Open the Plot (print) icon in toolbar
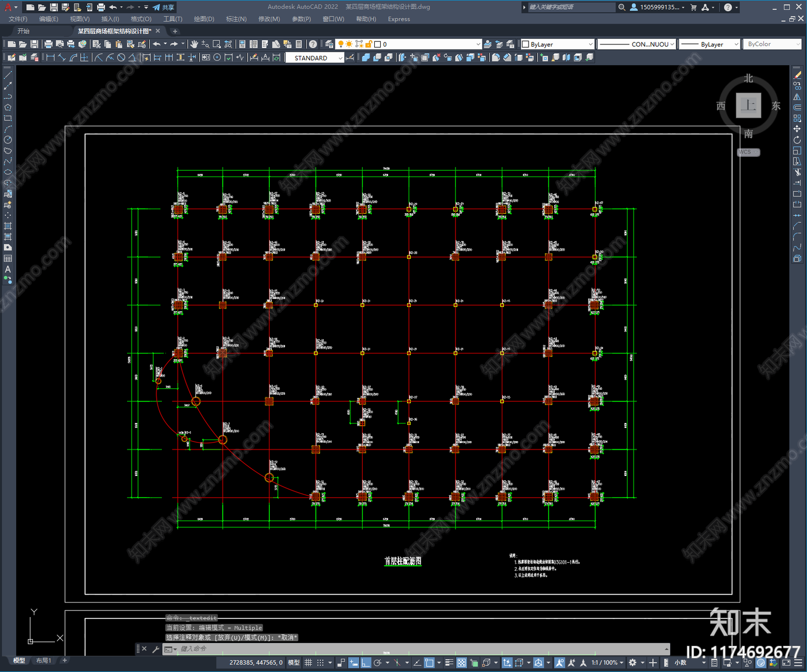The width and height of the screenshot is (807, 672). coord(48,44)
